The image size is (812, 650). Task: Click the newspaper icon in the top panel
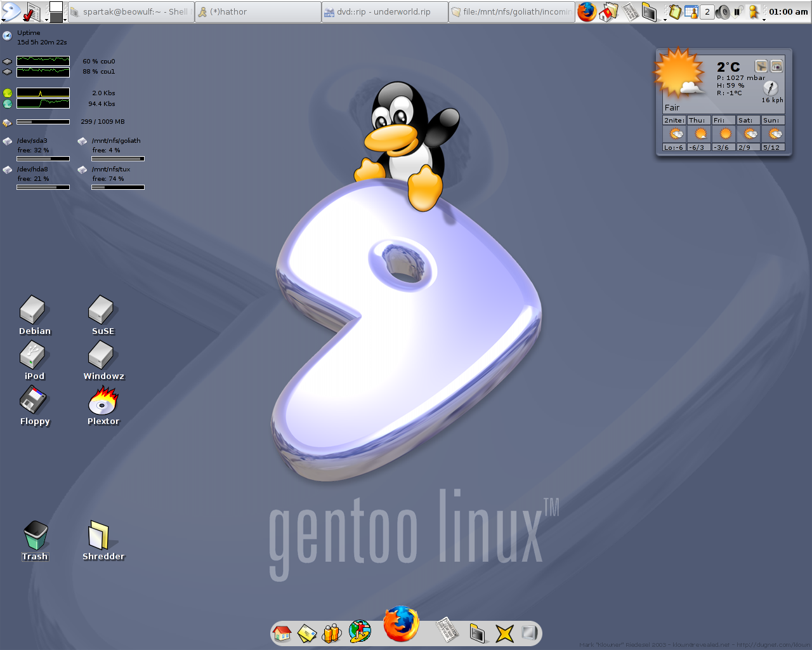point(631,12)
